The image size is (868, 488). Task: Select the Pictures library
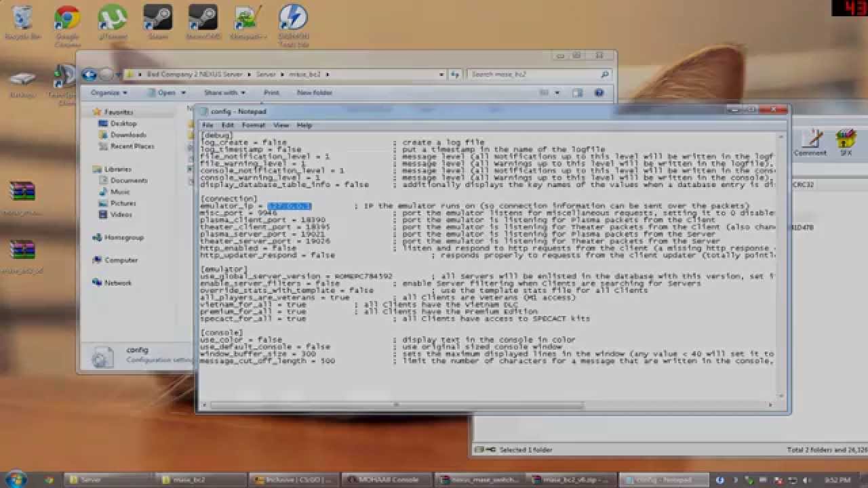click(x=123, y=203)
